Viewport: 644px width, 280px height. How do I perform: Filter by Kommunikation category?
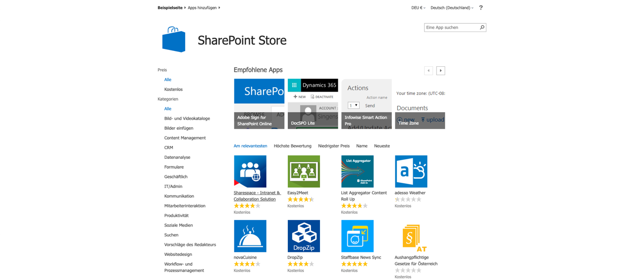pyautogui.click(x=179, y=196)
